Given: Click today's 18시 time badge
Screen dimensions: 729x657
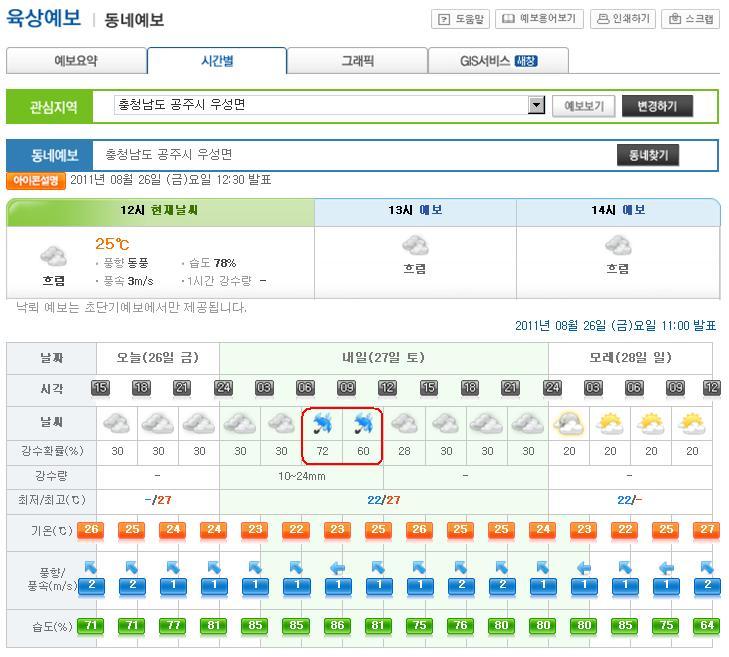Looking at the screenshot, I should coord(141,388).
